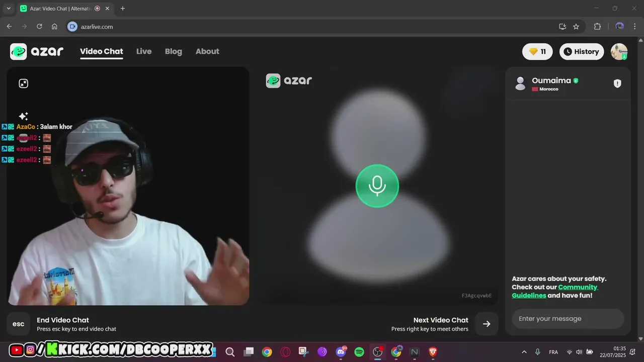The width and height of the screenshot is (644, 362).
Task: Open Task View on the taskbar
Action: coord(249,352)
